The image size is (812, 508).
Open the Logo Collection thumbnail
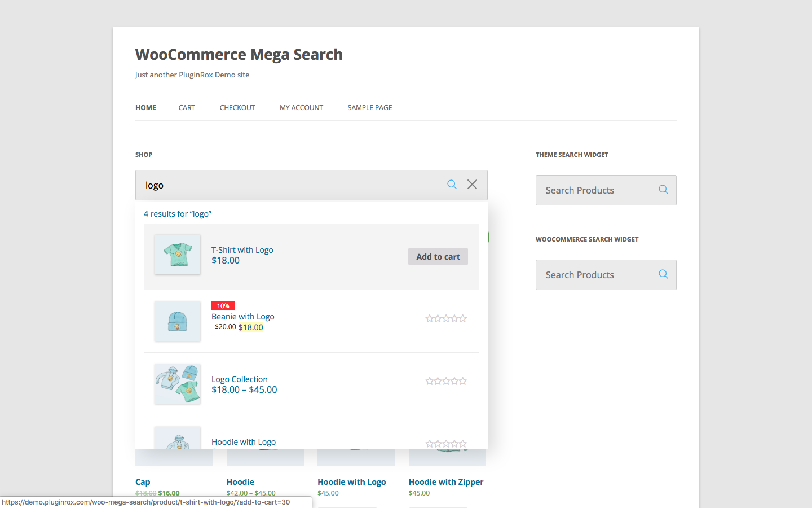178,384
